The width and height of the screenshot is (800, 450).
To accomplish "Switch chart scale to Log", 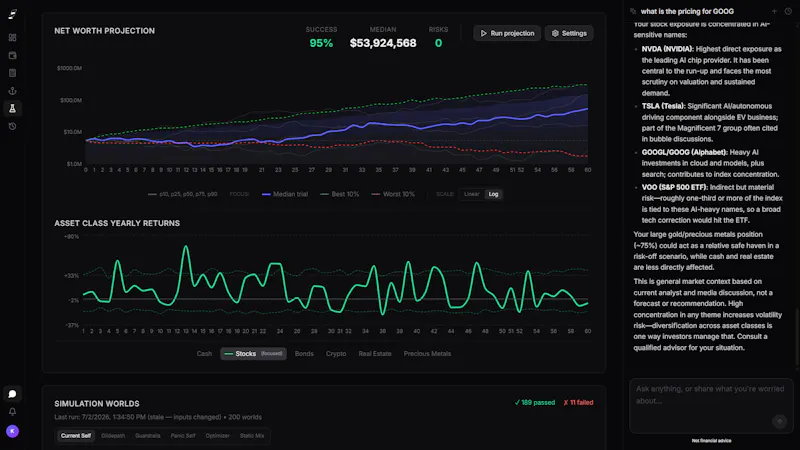I will [x=493, y=194].
